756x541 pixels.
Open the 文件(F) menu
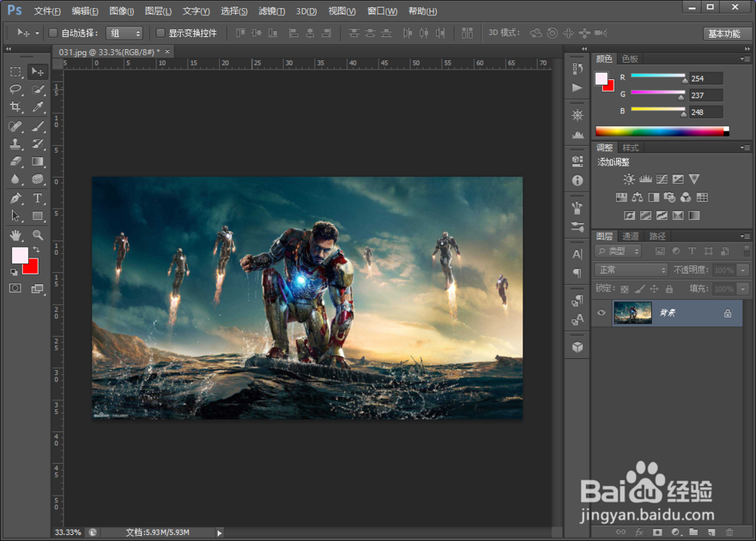tap(47, 11)
